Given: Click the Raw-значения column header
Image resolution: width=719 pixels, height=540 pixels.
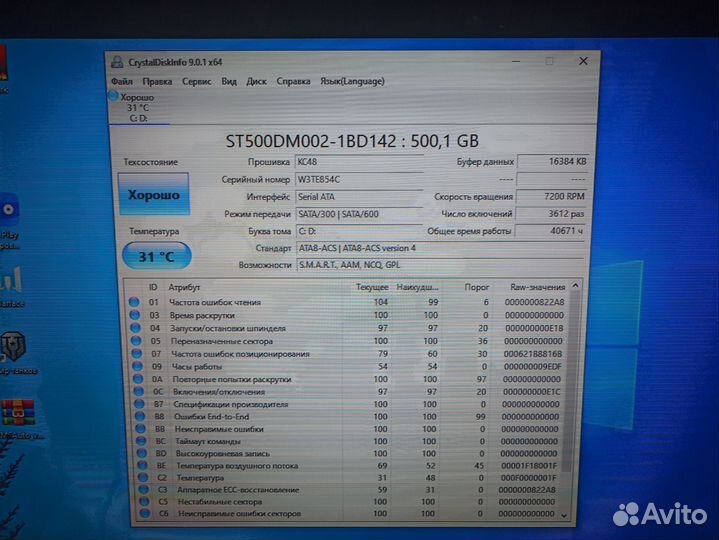Looking at the screenshot, I should point(537,287).
